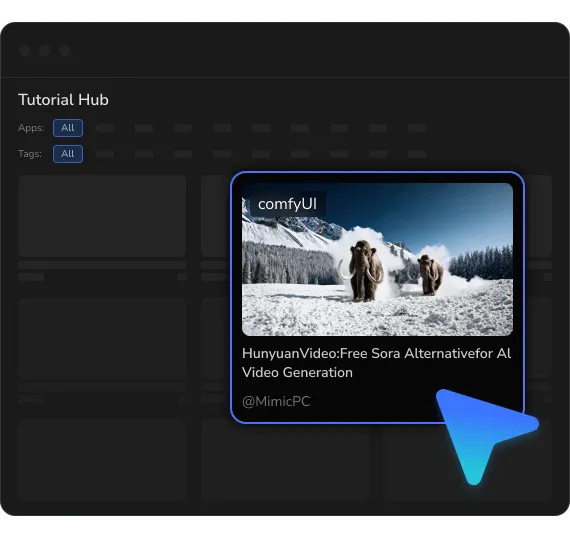Click the Tutorial Hub heading
The width and height of the screenshot is (570, 546).
pos(63,100)
